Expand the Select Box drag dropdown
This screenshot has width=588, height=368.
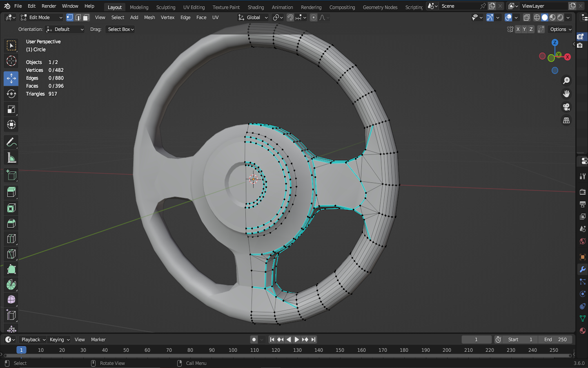[x=121, y=29]
